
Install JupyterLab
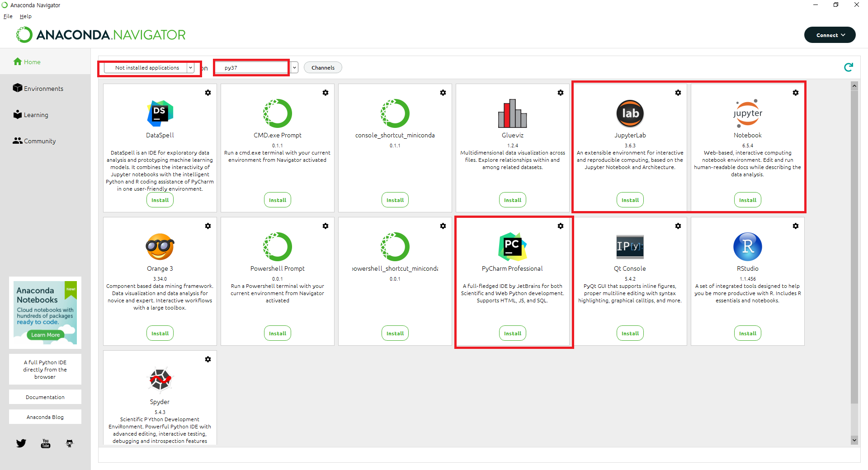[630, 200]
